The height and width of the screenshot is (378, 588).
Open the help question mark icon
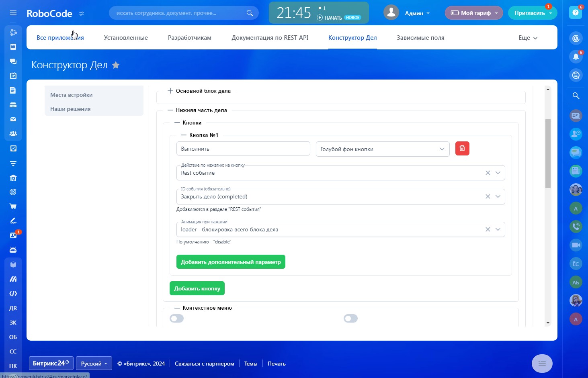576,13
